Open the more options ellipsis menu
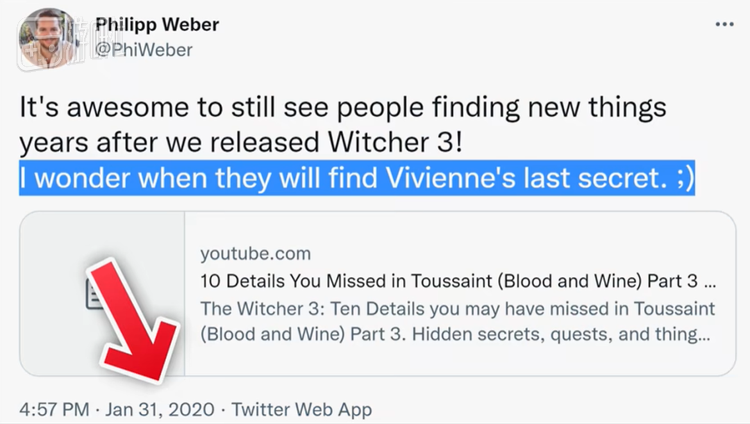The width and height of the screenshot is (750, 424). 725,23
